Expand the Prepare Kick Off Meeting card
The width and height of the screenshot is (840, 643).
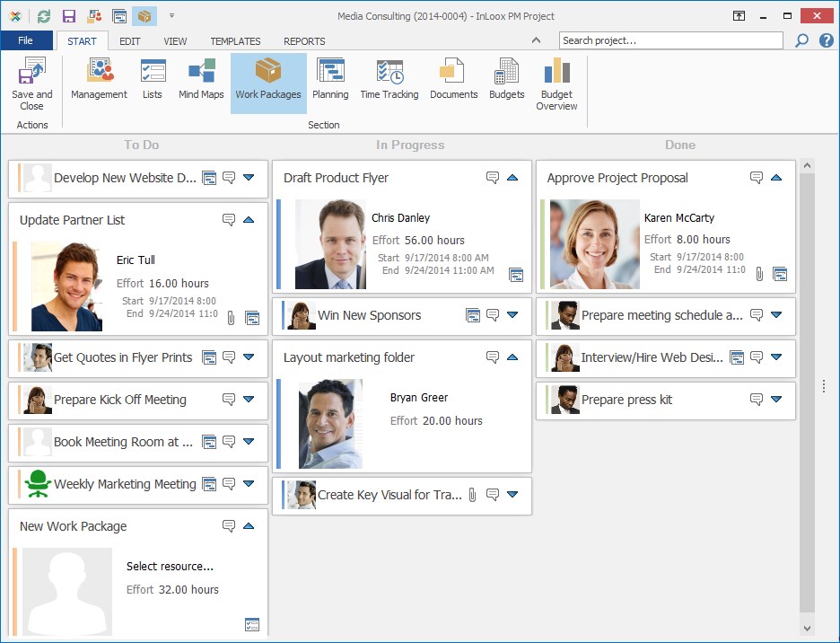pyautogui.click(x=249, y=399)
